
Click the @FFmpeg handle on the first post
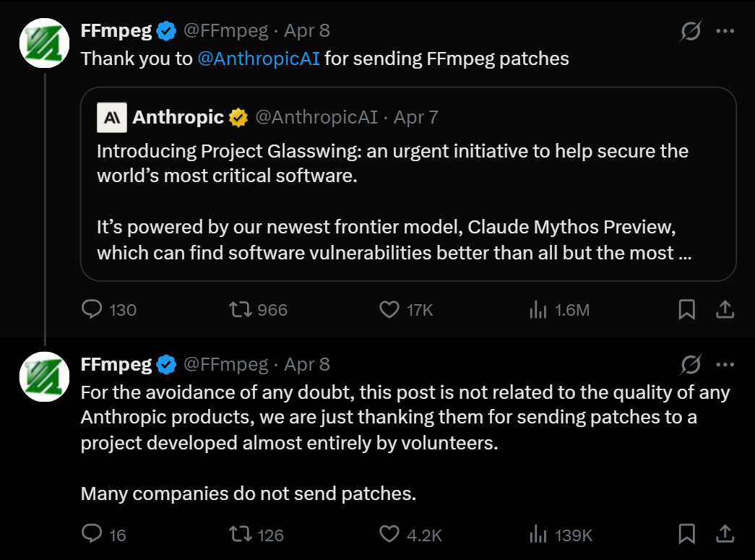click(x=225, y=30)
